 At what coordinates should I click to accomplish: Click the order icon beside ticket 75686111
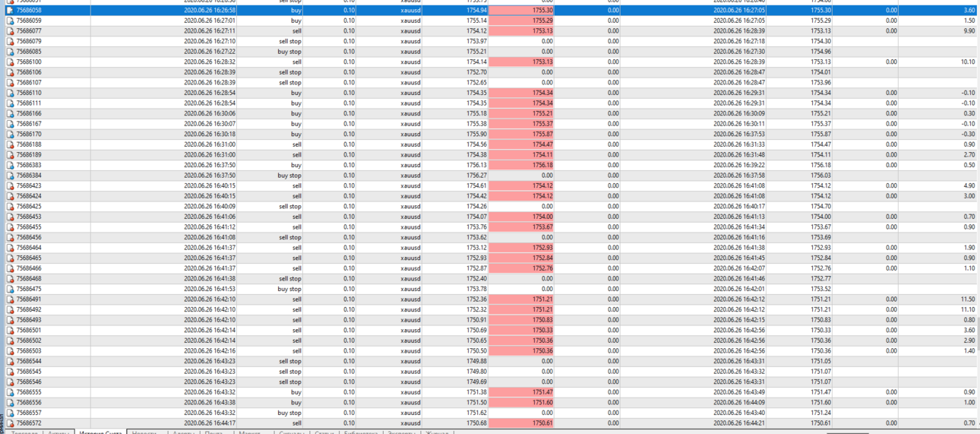(10, 103)
